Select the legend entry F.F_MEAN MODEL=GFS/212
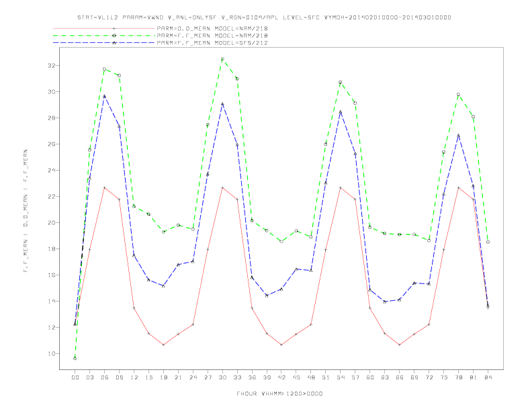 (x=212, y=43)
